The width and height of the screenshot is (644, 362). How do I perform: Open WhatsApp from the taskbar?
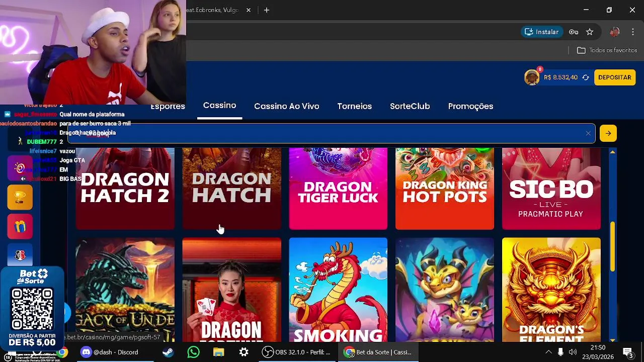[193, 352]
